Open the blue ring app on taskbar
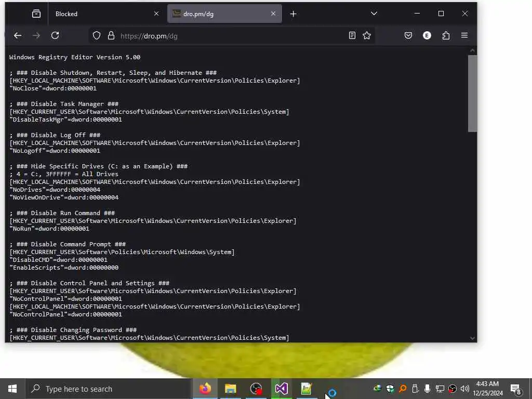Screen dimensions: 532x399 [x=332, y=393]
